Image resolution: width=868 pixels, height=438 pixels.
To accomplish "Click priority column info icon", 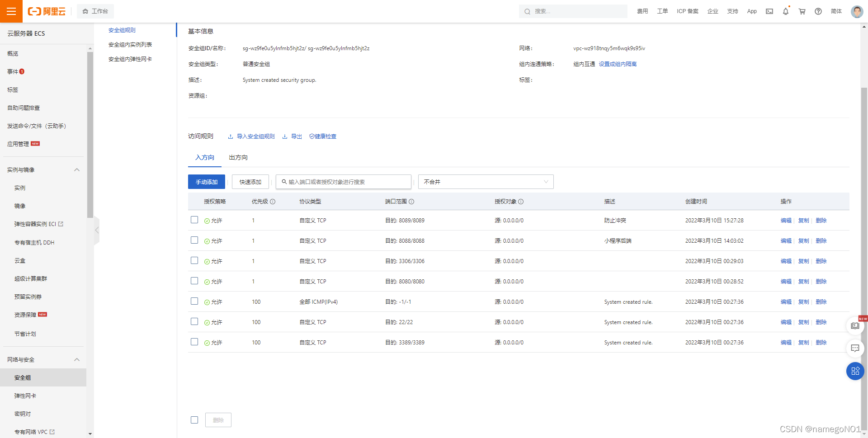I will pyautogui.click(x=273, y=202).
